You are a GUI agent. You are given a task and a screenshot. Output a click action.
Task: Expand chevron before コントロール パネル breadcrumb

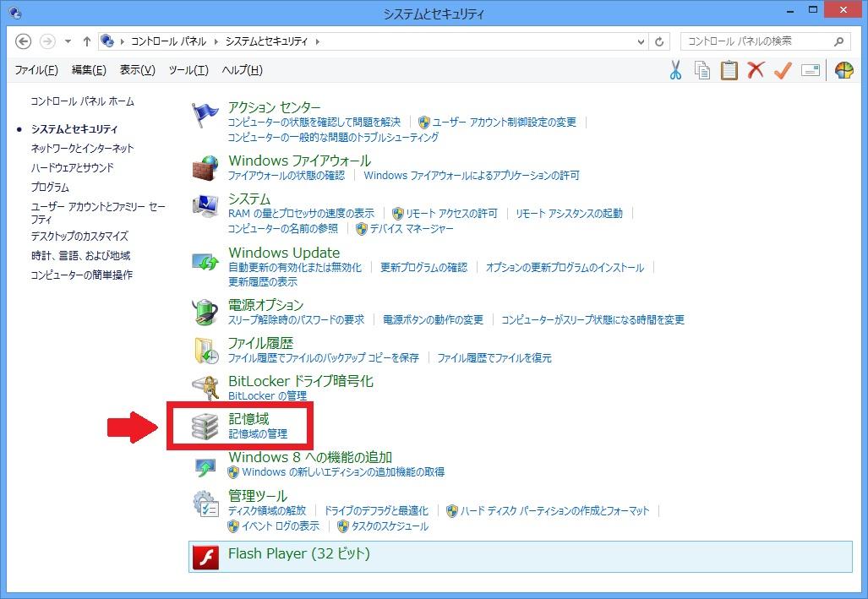tap(122, 41)
